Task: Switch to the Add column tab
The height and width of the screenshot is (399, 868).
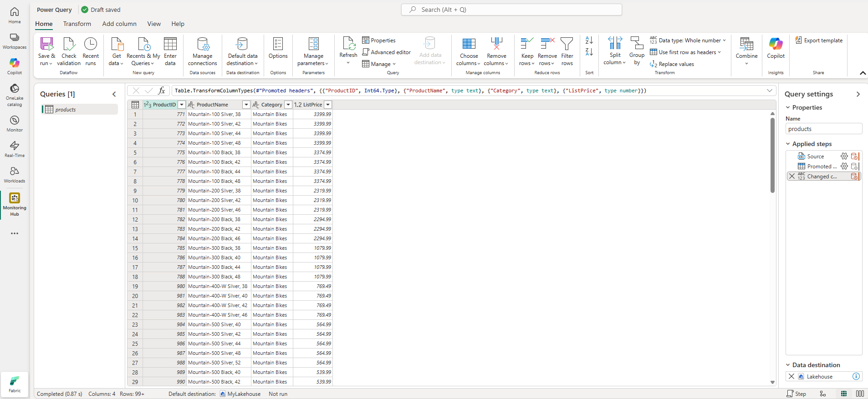Action: [x=119, y=24]
